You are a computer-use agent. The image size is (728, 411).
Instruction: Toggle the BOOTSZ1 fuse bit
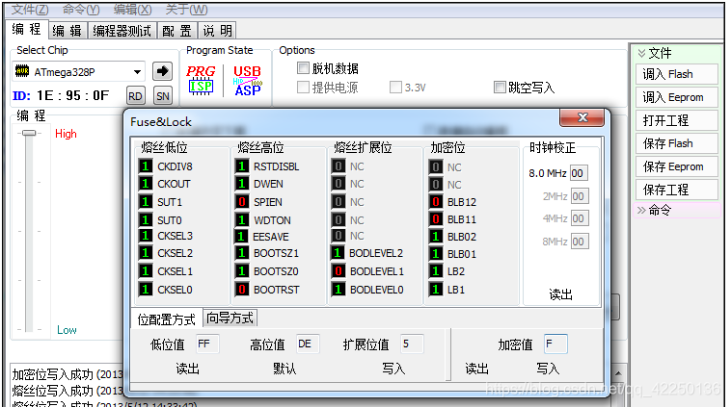[241, 253]
